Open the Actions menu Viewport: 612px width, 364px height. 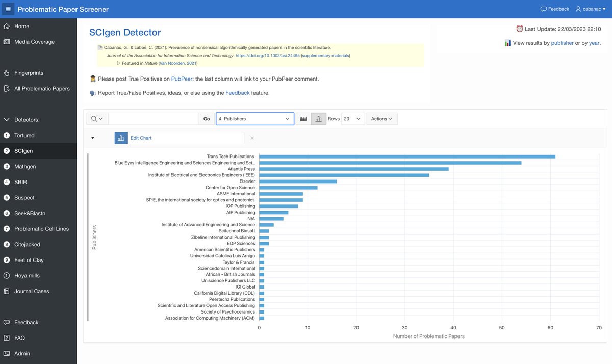point(382,119)
